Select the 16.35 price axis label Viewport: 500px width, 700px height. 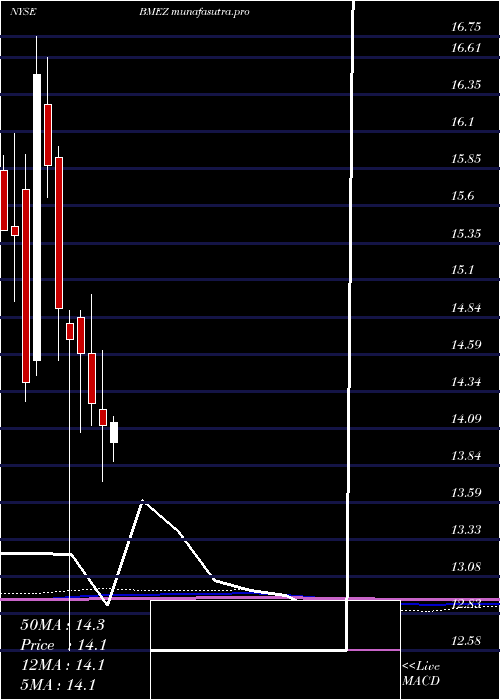coord(466,84)
